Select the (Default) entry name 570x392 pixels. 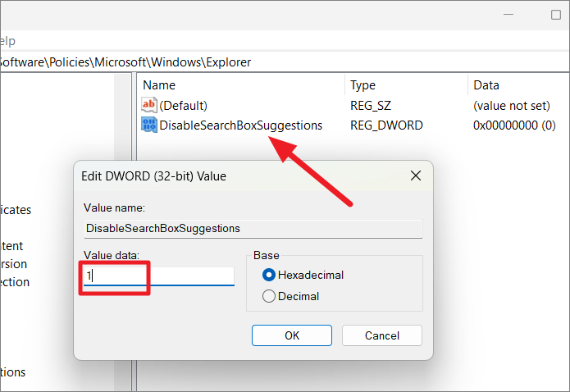click(183, 106)
